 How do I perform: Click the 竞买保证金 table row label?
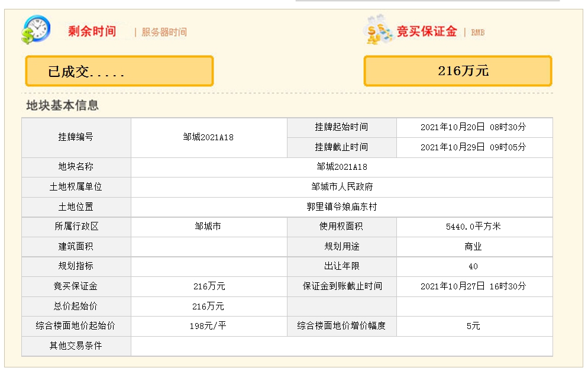[76, 286]
